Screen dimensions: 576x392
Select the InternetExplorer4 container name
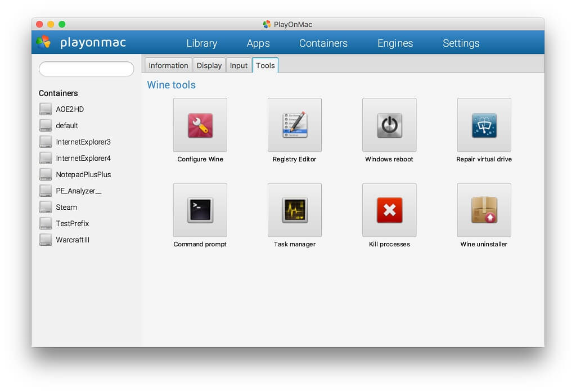(83, 158)
